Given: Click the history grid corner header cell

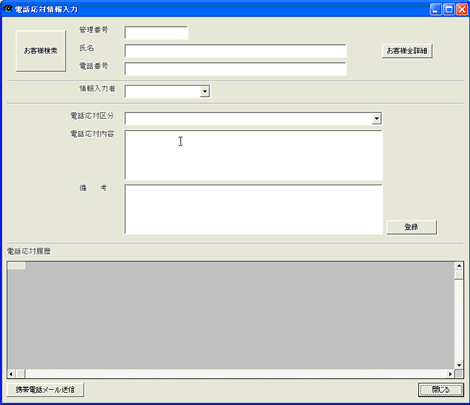Looking at the screenshot, I should point(16,266).
